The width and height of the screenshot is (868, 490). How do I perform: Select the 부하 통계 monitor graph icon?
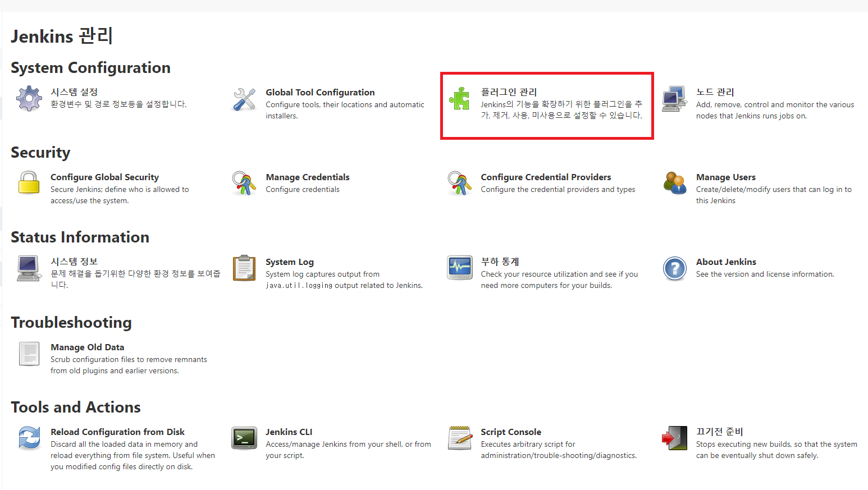(459, 268)
